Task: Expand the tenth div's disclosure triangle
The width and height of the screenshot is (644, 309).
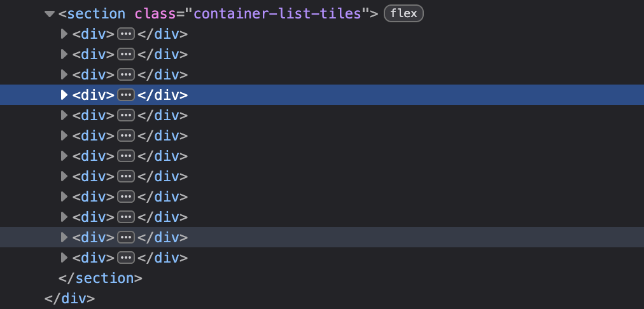Action: tap(64, 217)
